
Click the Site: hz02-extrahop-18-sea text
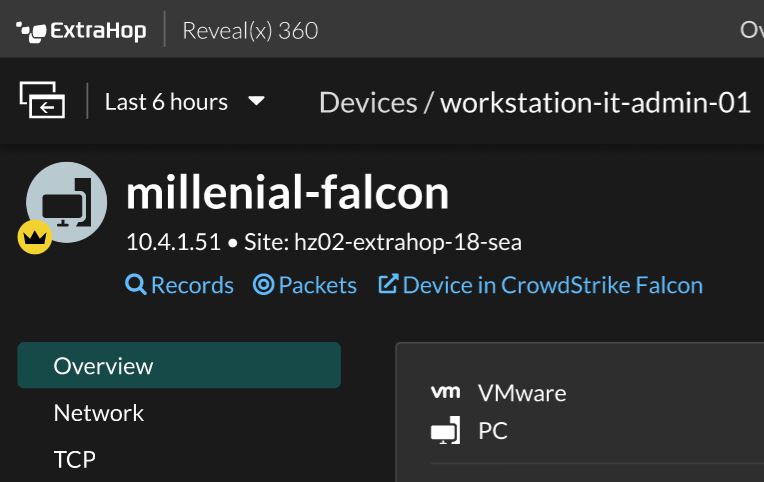pos(382,242)
